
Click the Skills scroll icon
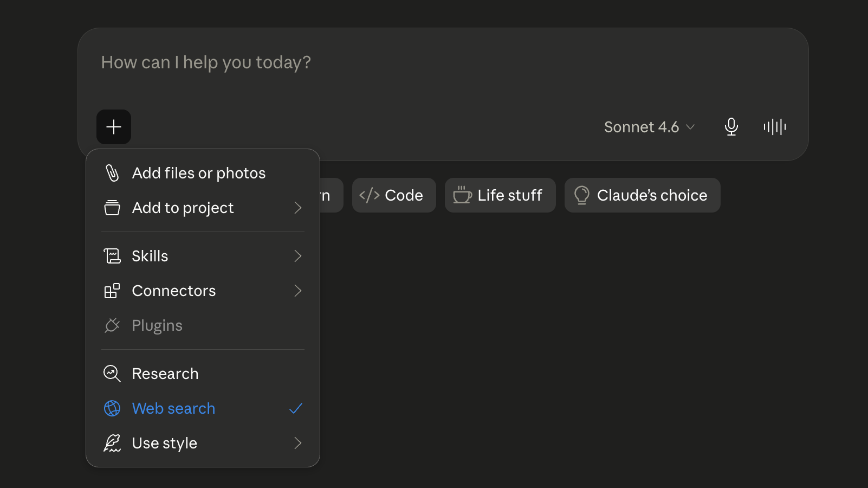(112, 256)
